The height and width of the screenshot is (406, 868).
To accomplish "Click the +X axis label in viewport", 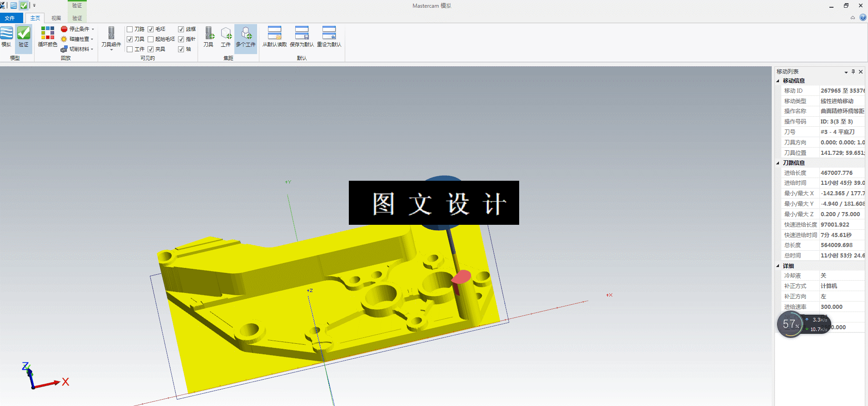I will 609,295.
